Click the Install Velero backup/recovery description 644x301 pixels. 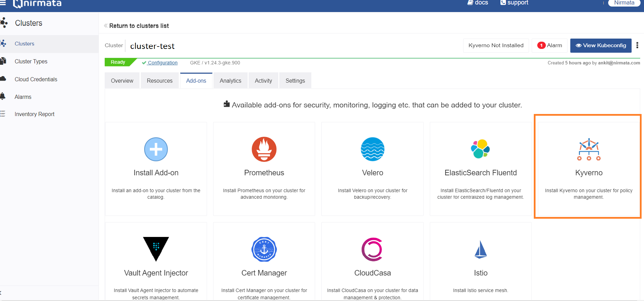(372, 194)
